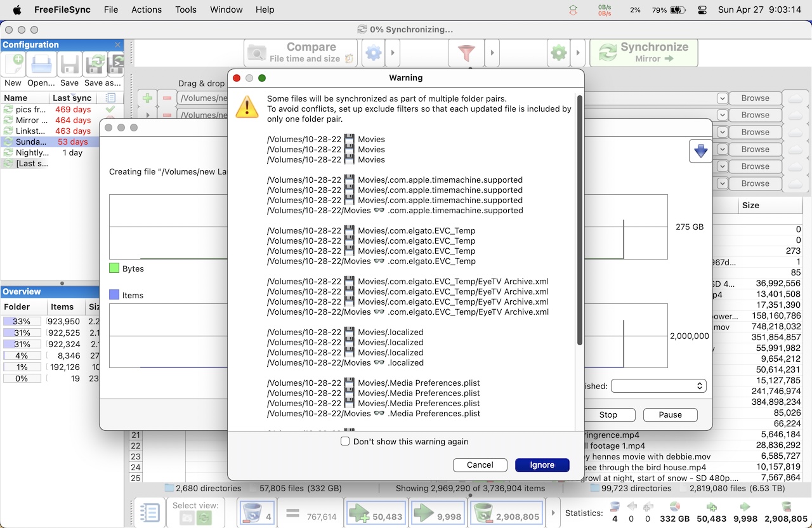Click the first folder path input field
This screenshot has width=812, height=528.
tap(203, 98)
